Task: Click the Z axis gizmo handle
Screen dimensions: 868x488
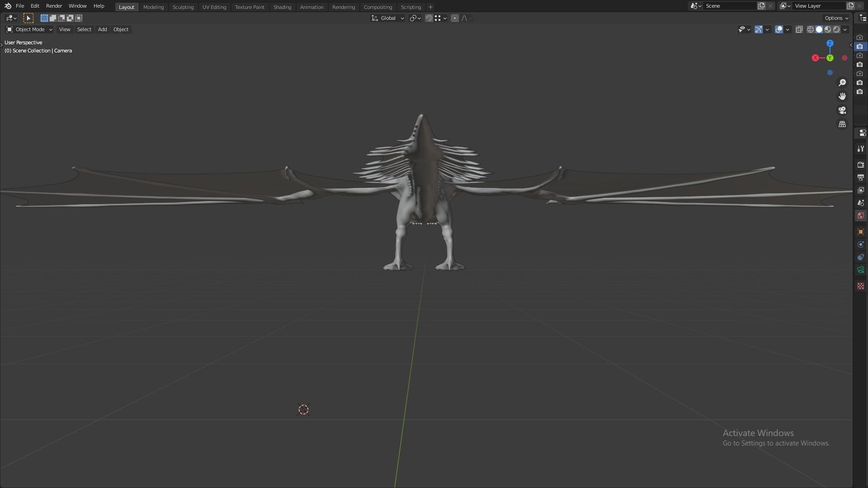Action: pos(830,43)
